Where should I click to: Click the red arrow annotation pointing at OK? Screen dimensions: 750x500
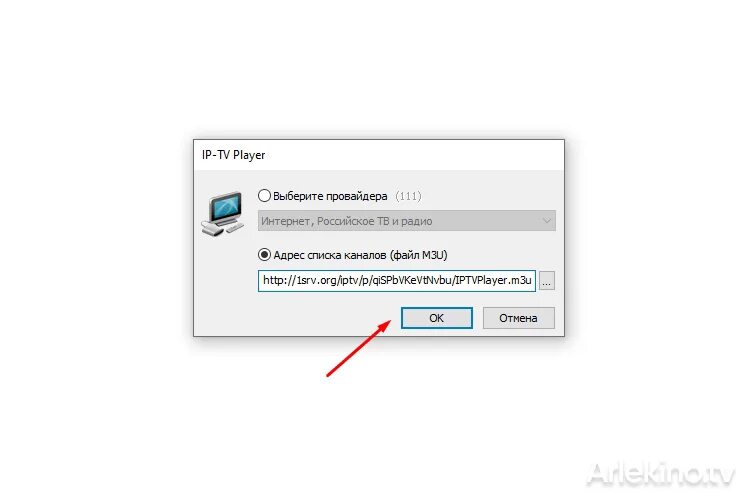[x=358, y=349]
